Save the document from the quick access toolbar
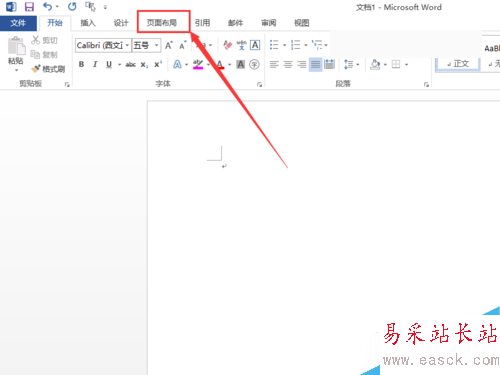This screenshot has height=375, width=500. coord(29,7)
